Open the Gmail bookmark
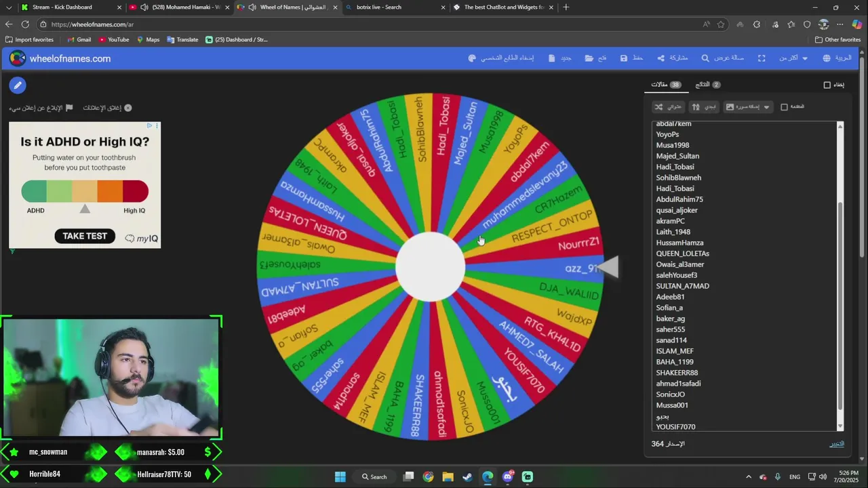 [x=79, y=39]
